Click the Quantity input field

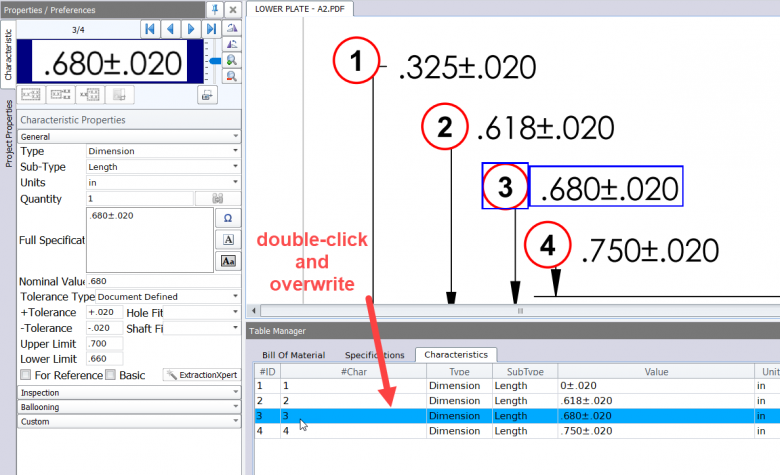(x=140, y=198)
